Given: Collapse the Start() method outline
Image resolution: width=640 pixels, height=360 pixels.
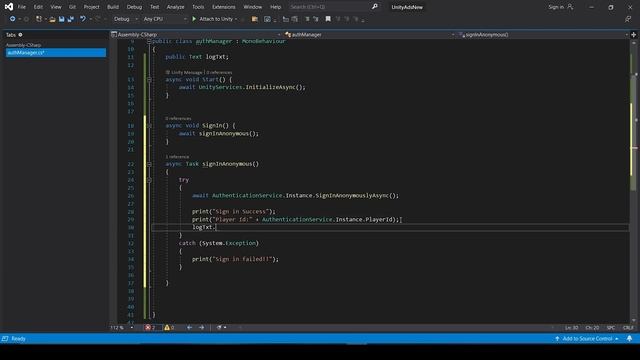Looking at the screenshot, I should (x=149, y=80).
